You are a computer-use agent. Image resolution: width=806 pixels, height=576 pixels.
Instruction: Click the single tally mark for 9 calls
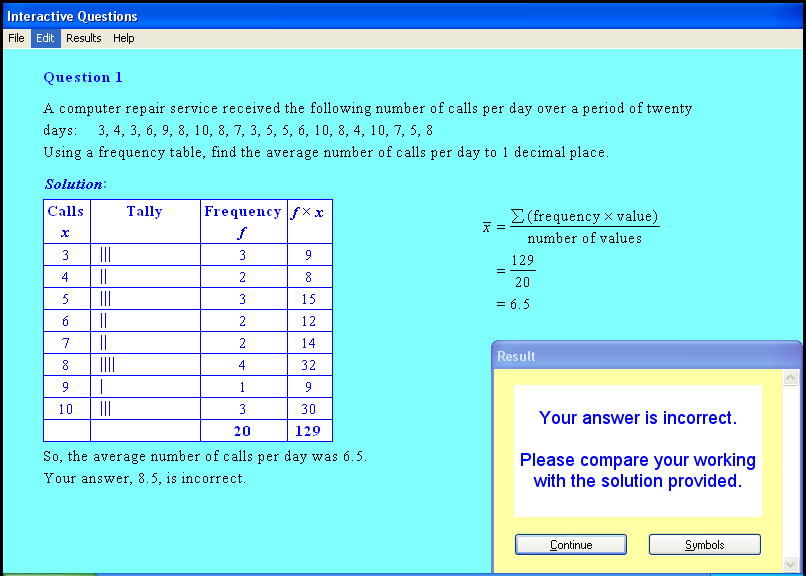(102, 387)
